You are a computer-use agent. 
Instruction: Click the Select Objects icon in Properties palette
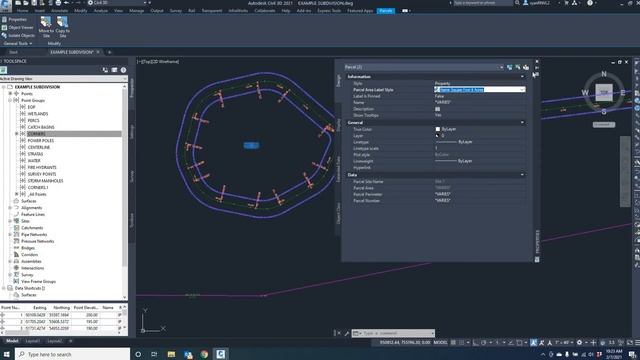518,67
